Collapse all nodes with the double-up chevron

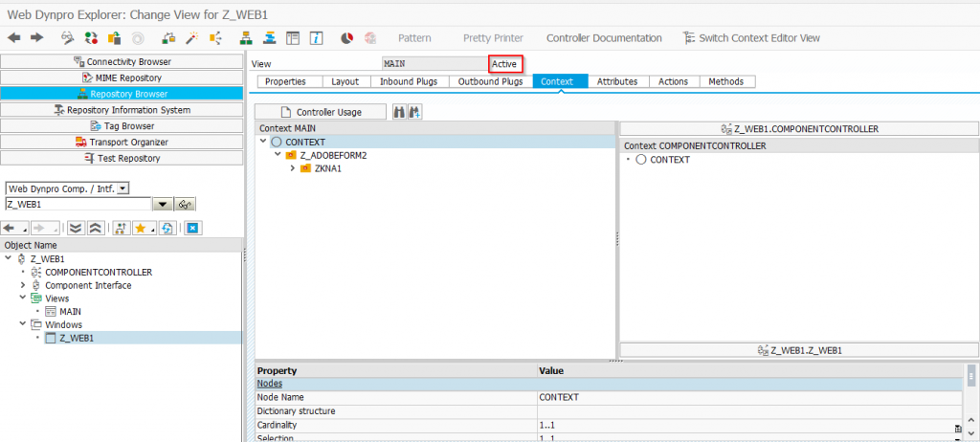click(x=95, y=229)
